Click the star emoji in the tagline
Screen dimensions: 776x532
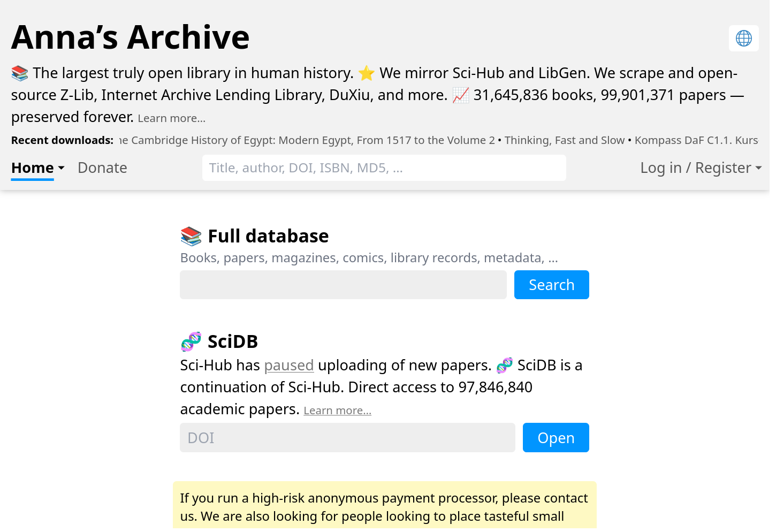[x=367, y=73]
